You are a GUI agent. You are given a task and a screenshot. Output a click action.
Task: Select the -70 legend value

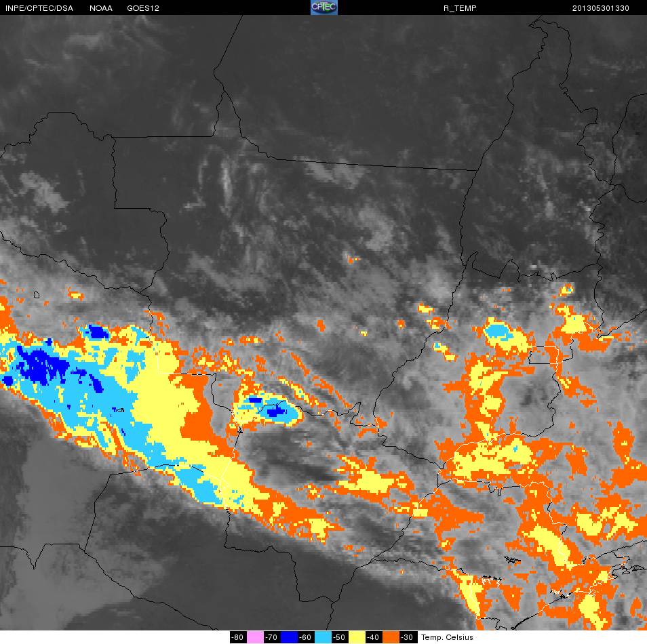pyautogui.click(x=271, y=637)
